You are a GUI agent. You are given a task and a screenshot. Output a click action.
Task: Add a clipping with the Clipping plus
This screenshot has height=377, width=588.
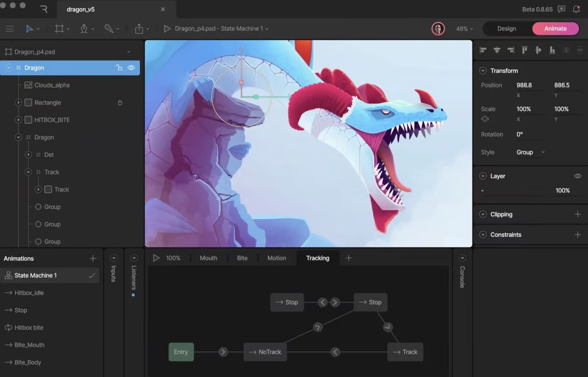point(578,215)
